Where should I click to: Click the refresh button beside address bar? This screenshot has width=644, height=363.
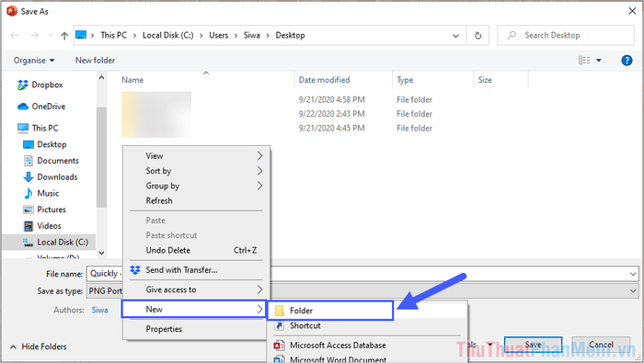tap(477, 36)
